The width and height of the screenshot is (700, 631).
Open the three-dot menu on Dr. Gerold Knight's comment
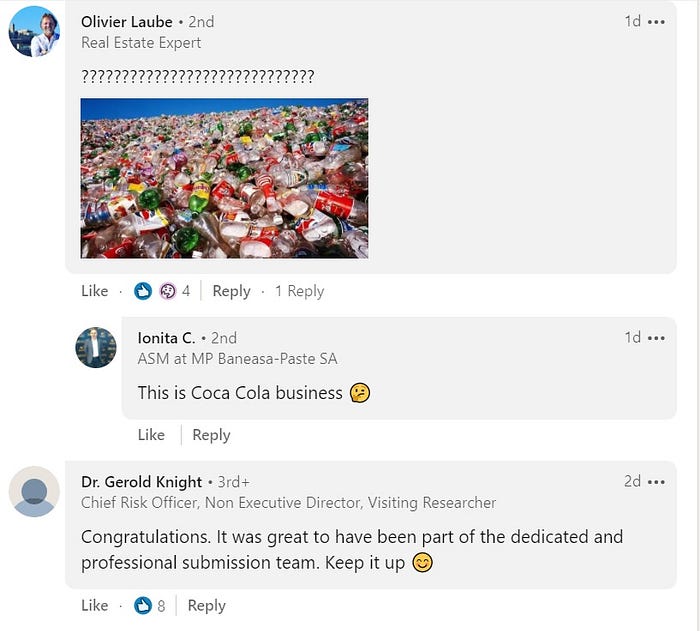[656, 482]
